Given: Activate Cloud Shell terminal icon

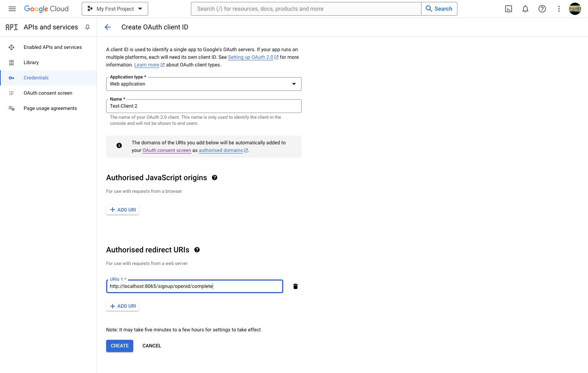Looking at the screenshot, I should (509, 9).
